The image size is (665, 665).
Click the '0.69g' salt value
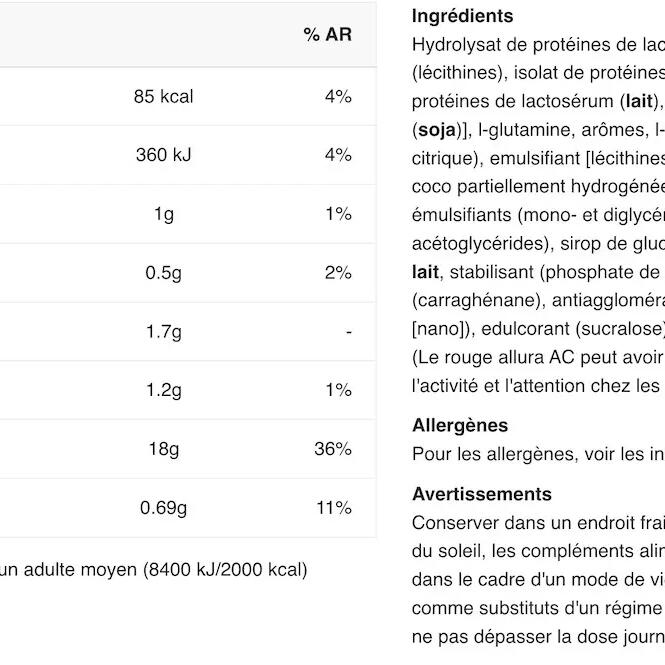coord(163,508)
